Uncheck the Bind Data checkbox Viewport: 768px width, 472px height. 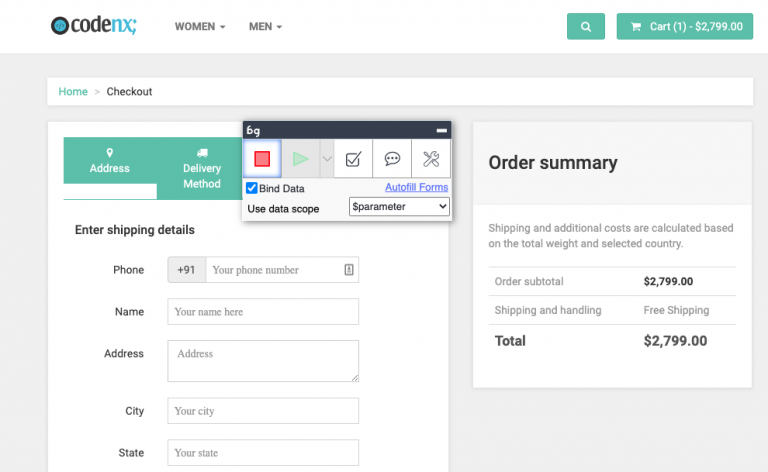point(252,188)
